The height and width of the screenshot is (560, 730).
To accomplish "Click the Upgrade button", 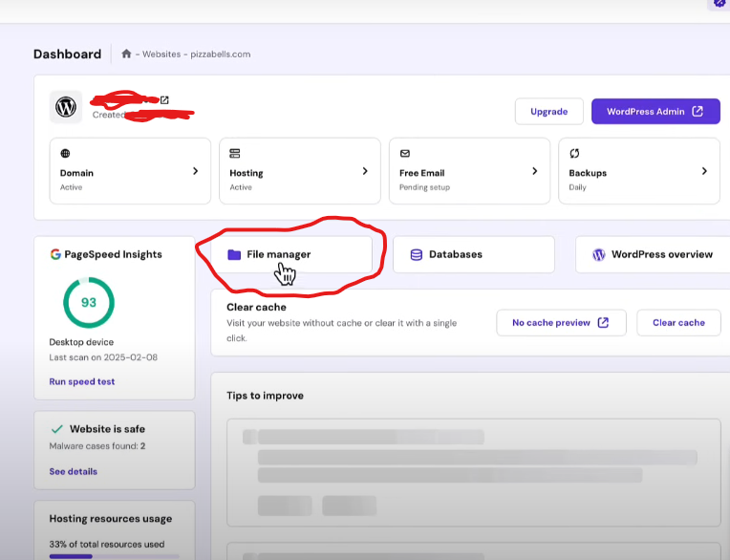I will (x=548, y=112).
